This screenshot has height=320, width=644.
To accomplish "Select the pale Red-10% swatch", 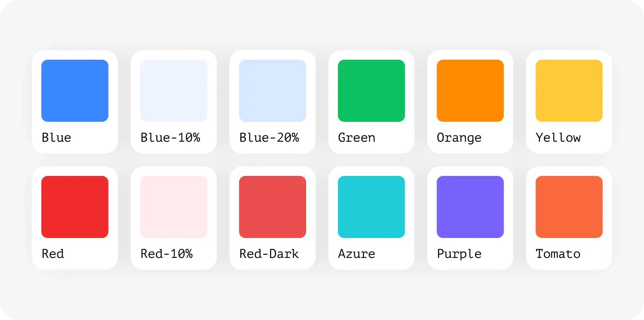I will coord(174,207).
